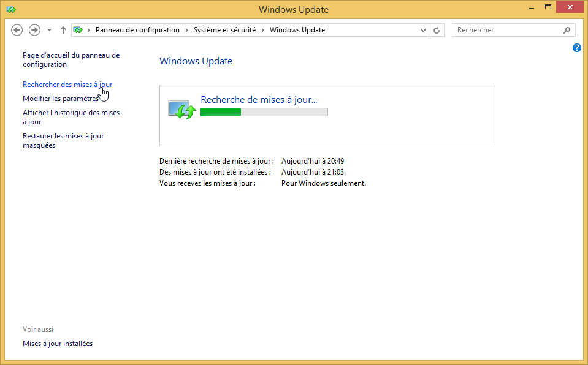Click the Windows Update monitor sync icon
Screen dimensions: 588x365
(x=182, y=110)
